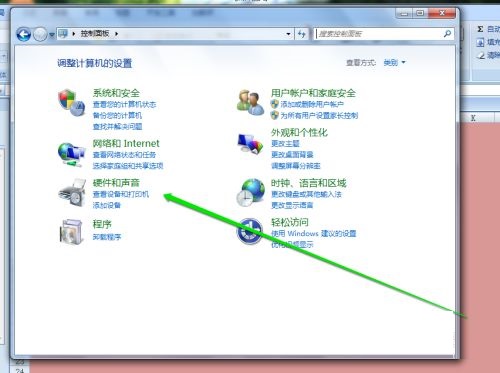Click the 用户帐户 people icon
Viewport: 500px width, 373px height.
250,102
